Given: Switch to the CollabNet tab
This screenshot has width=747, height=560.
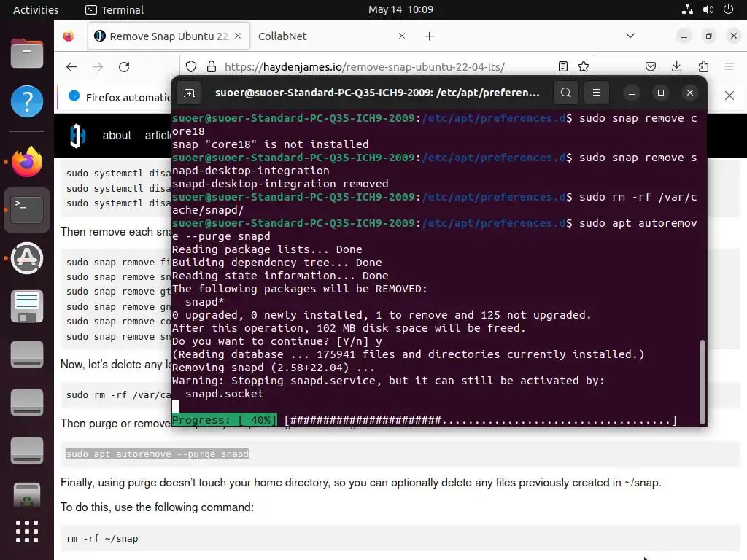Looking at the screenshot, I should (331, 36).
